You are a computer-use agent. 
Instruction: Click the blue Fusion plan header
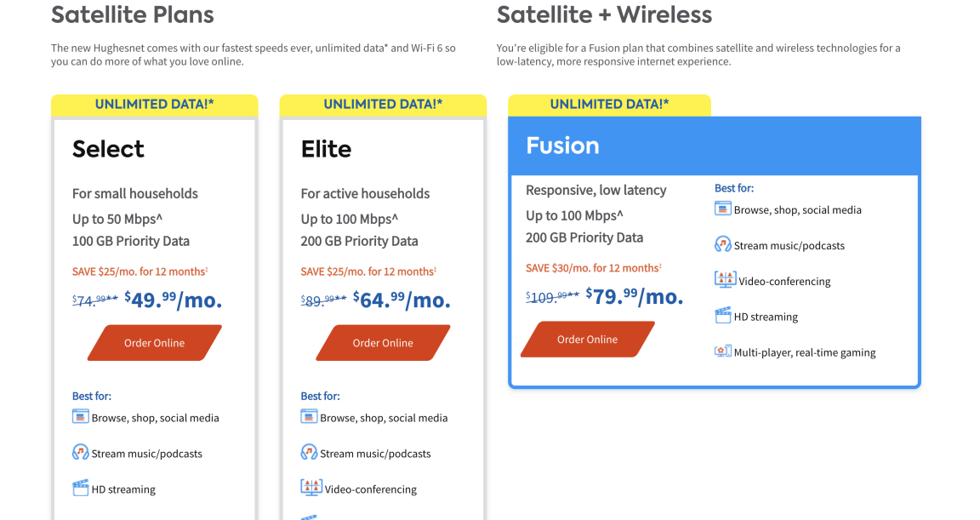coord(715,146)
